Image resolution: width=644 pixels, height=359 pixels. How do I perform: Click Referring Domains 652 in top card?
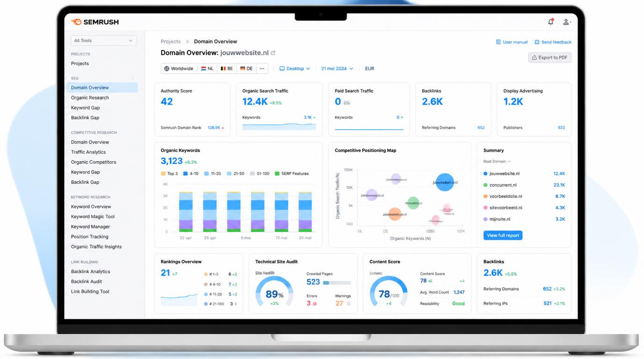point(481,128)
